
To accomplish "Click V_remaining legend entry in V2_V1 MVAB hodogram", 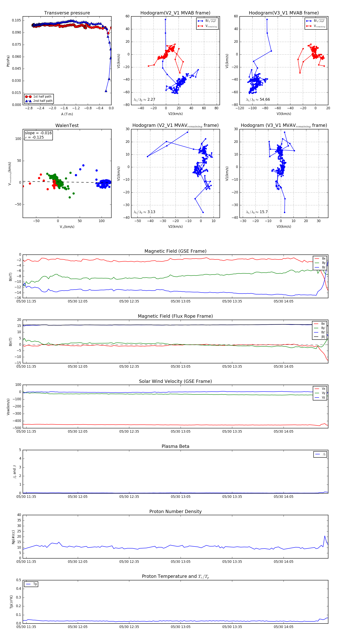I will click(x=207, y=26).
